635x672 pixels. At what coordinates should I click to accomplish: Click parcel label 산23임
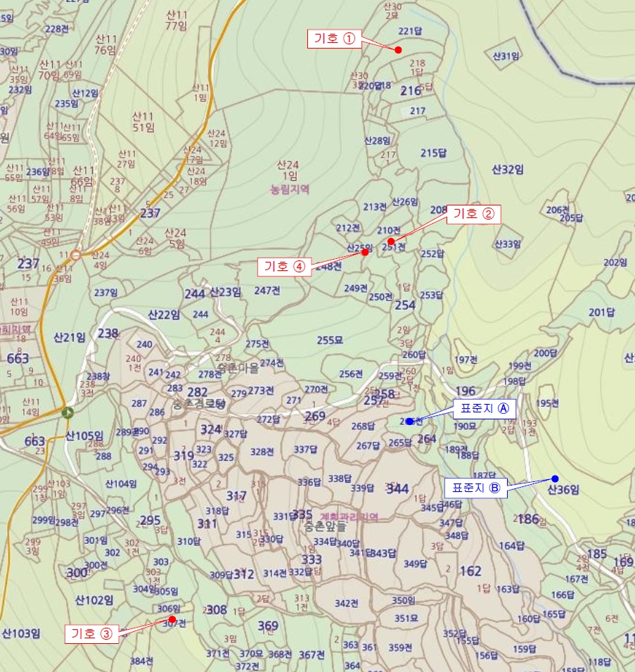click(225, 292)
